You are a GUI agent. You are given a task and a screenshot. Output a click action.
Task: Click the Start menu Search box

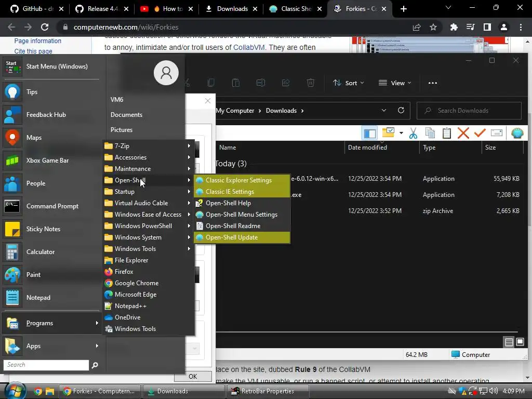[46, 365]
